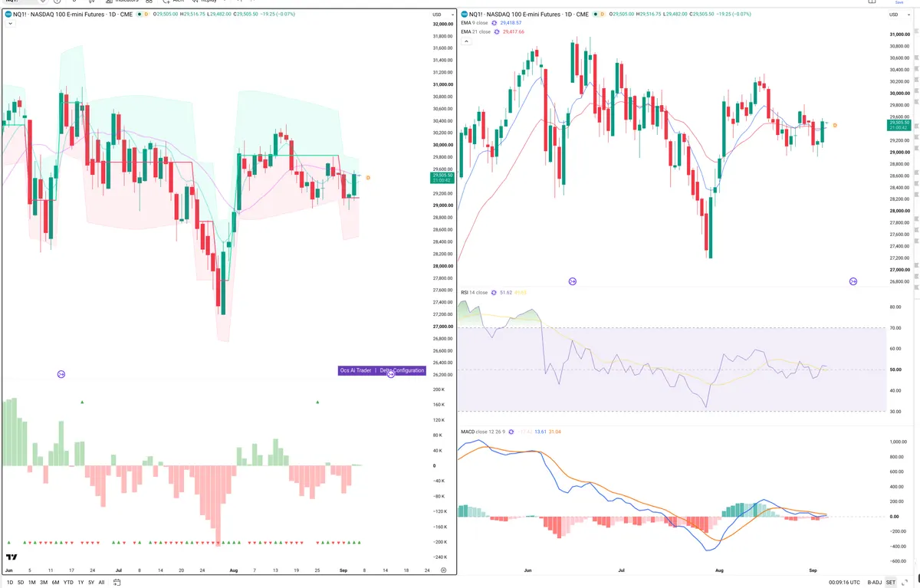Select the YTD time range

coord(68,582)
